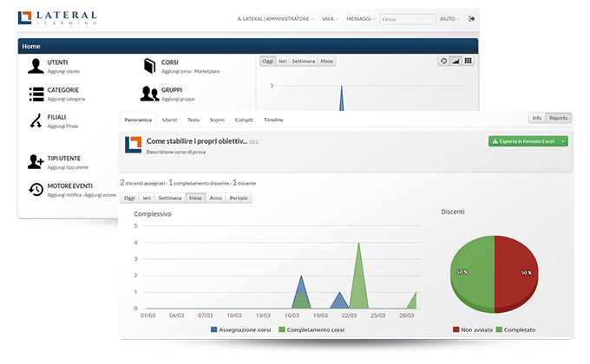Viewport: 590px width, 364px height.
Task: Open the Filiali branch icon
Action: (36, 121)
